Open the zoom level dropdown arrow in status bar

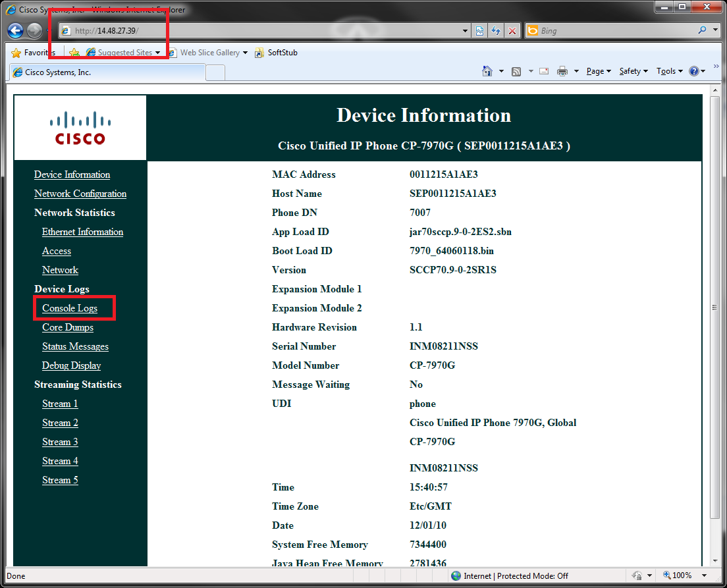coord(705,575)
